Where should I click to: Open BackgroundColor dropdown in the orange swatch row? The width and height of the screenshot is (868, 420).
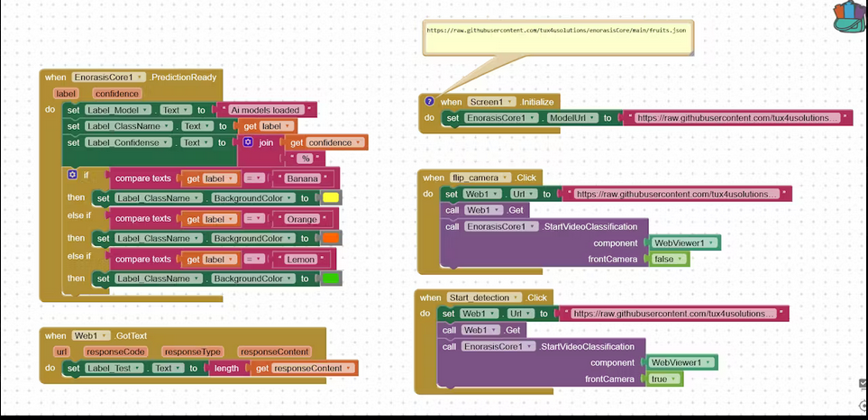(x=252, y=239)
